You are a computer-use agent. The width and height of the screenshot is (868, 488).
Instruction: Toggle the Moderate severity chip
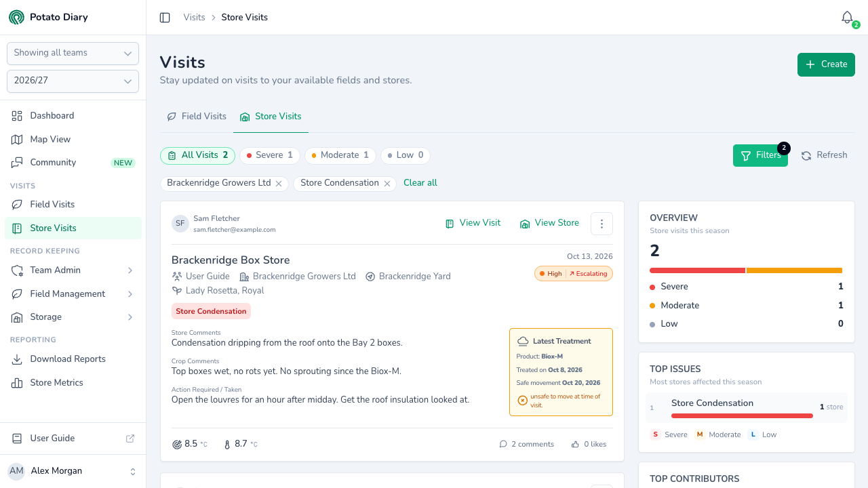coord(340,156)
